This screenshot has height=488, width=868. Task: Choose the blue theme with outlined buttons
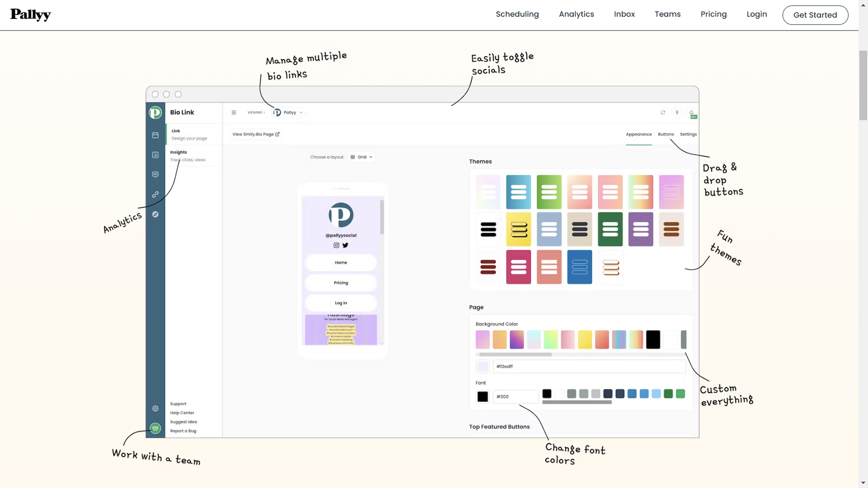tap(579, 267)
